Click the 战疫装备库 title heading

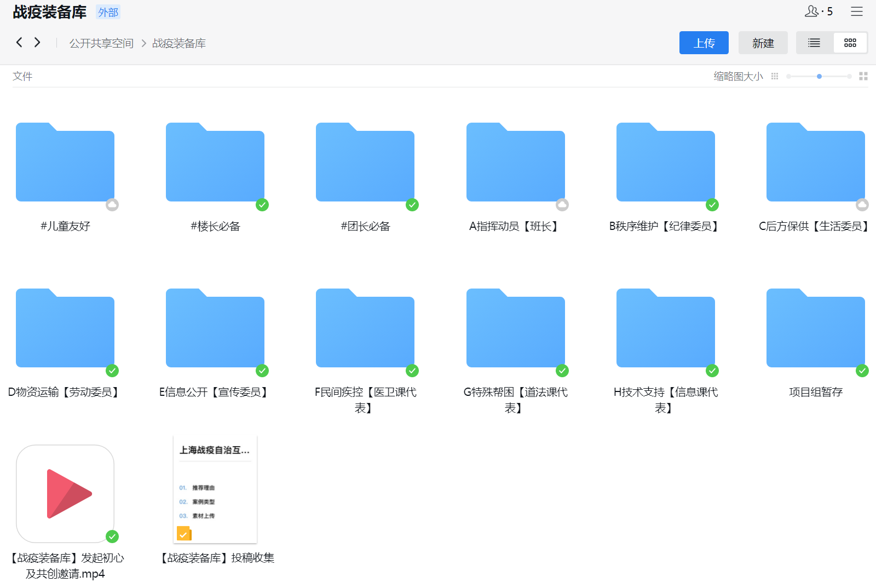(x=50, y=12)
